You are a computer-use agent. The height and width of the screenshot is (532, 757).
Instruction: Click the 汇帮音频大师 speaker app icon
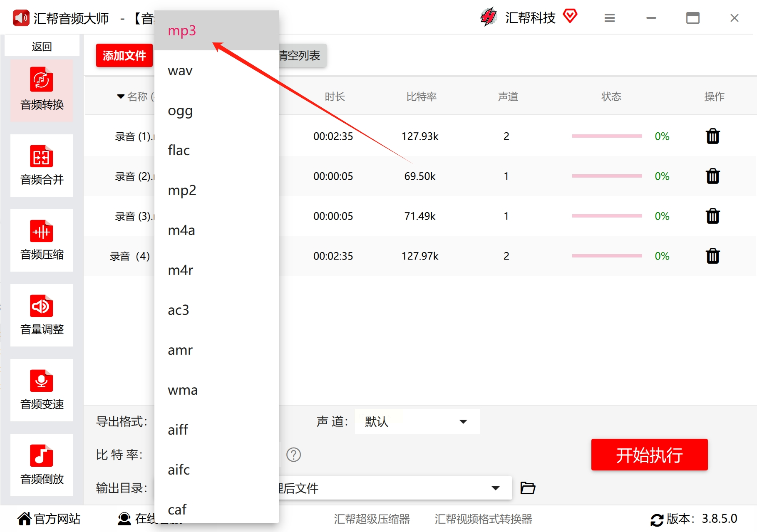(x=21, y=18)
